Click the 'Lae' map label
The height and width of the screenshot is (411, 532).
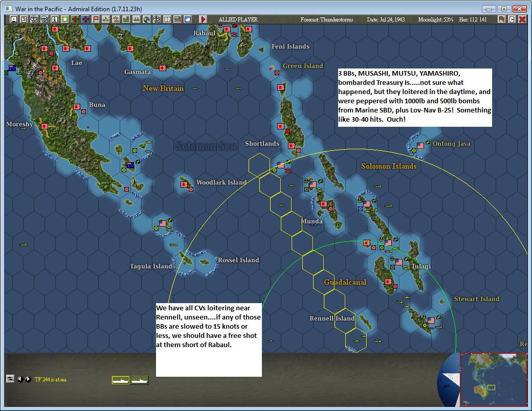[77, 63]
